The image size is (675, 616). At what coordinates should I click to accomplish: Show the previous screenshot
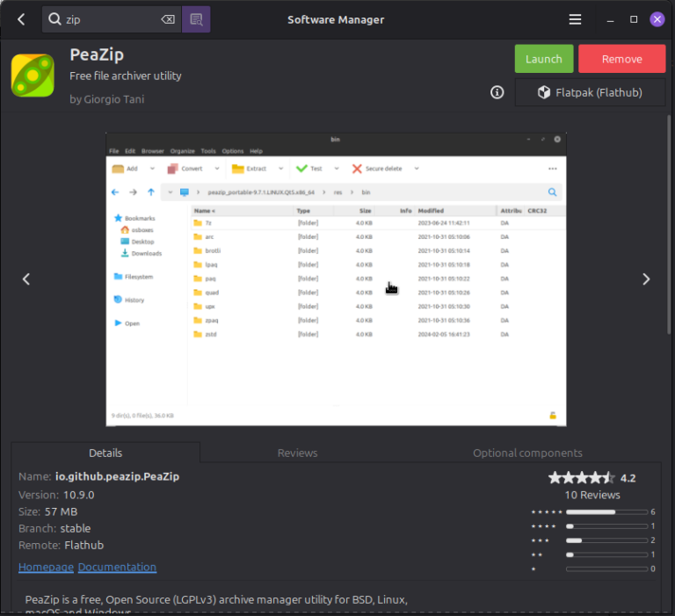pos(26,279)
